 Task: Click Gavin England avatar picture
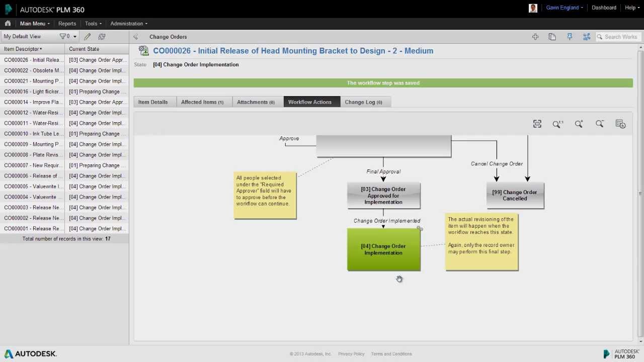point(533,8)
